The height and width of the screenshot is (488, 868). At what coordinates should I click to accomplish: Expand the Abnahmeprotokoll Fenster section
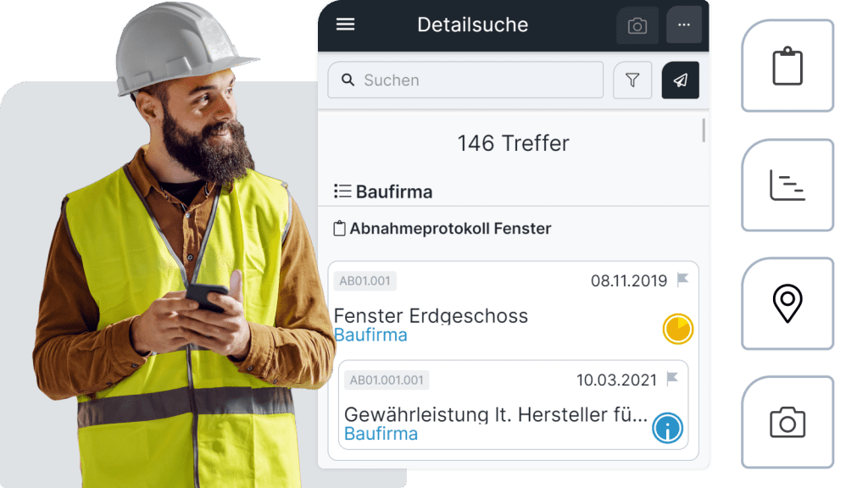tap(442, 229)
